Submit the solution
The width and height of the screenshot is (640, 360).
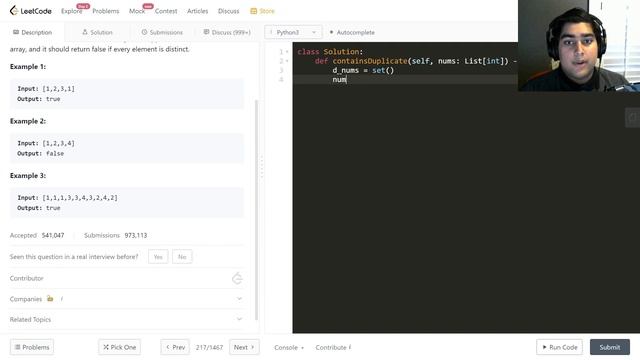pyautogui.click(x=610, y=347)
